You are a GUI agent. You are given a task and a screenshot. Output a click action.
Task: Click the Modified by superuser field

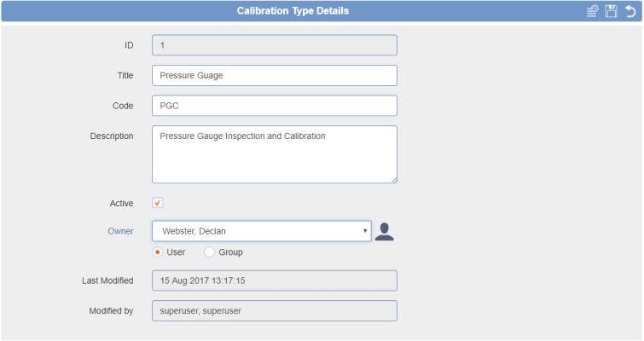(x=275, y=310)
